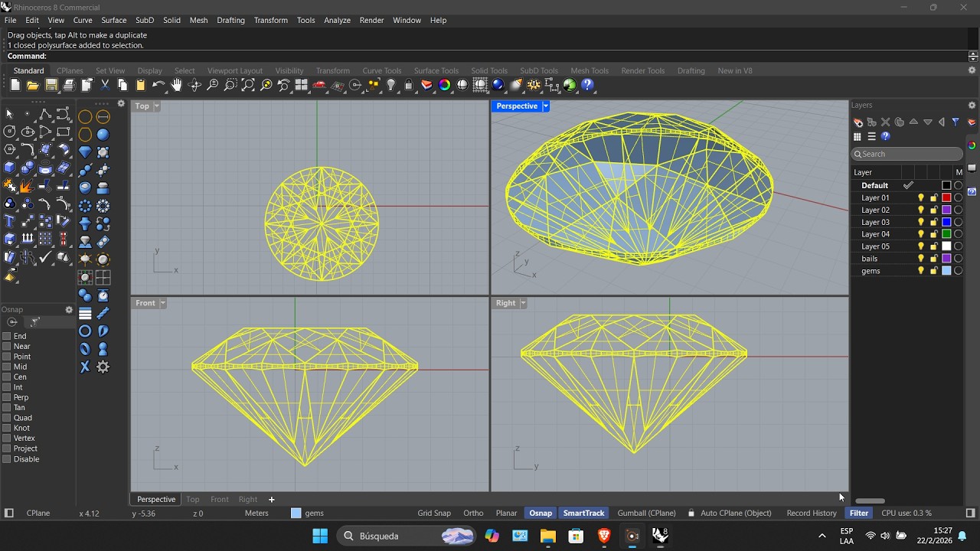980x551 pixels.
Task: Check the Disable osnap checkbox
Action: (x=7, y=459)
